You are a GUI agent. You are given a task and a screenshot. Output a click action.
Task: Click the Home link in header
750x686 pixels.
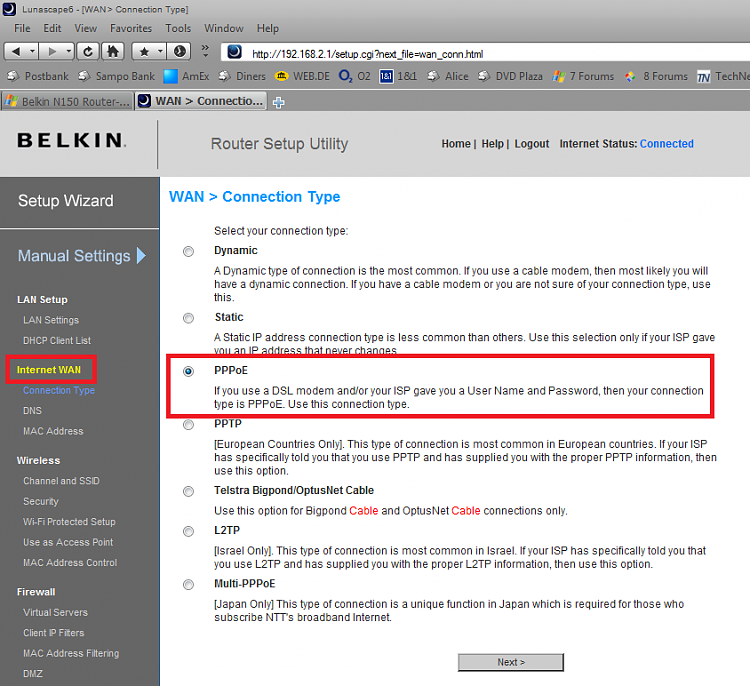coord(456,144)
